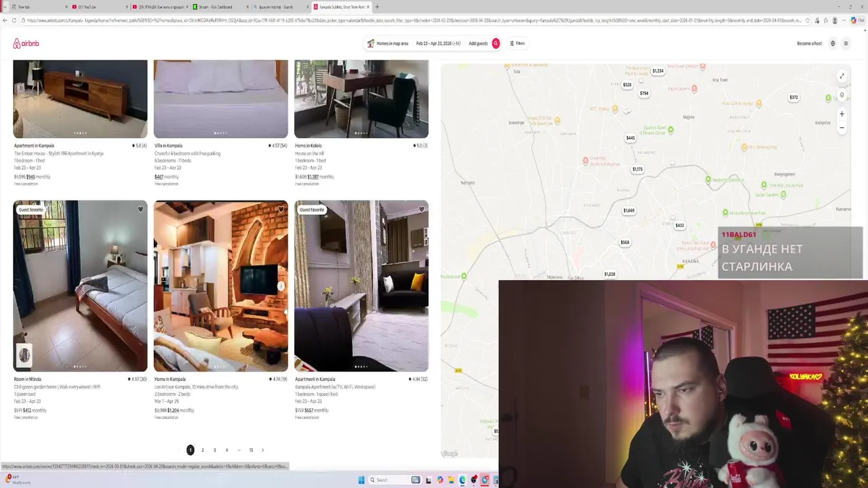Viewport: 868px width, 488px height.
Task: Click the Airbnb logo
Action: click(26, 43)
